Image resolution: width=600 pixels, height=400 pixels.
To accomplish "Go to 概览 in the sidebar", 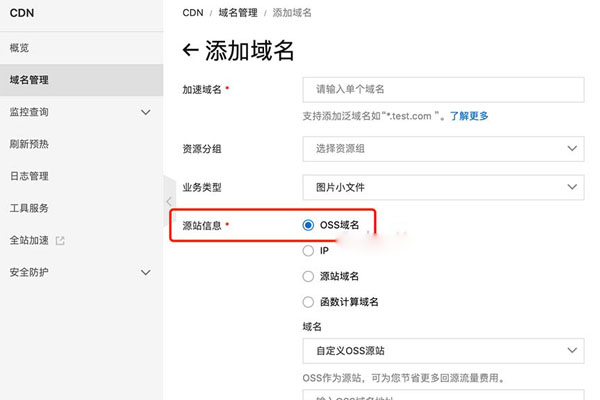I will tap(82, 48).
